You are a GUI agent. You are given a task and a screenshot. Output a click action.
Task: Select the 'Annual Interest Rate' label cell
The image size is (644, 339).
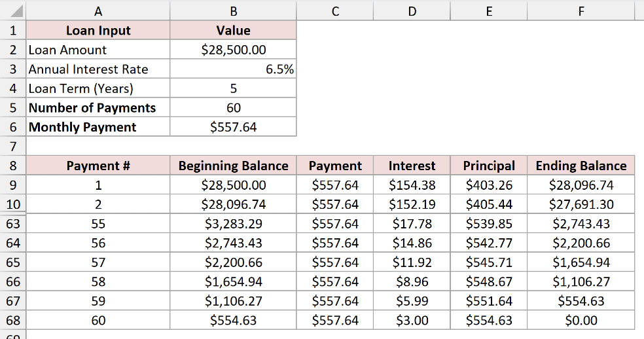pyautogui.click(x=98, y=69)
